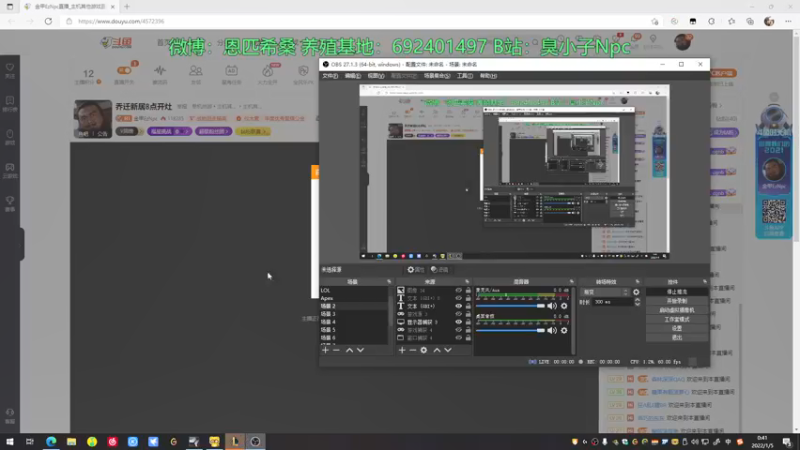Click the flame icon with NEW badge
This screenshot has height=450, width=800.
268,70
